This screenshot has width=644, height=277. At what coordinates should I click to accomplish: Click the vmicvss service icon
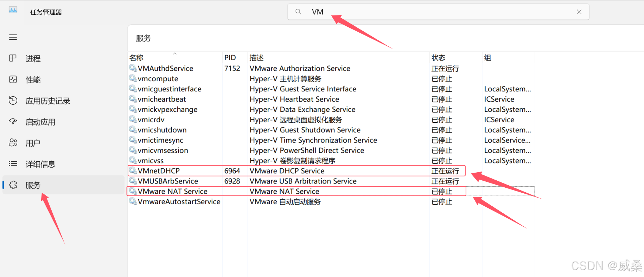pyautogui.click(x=133, y=160)
